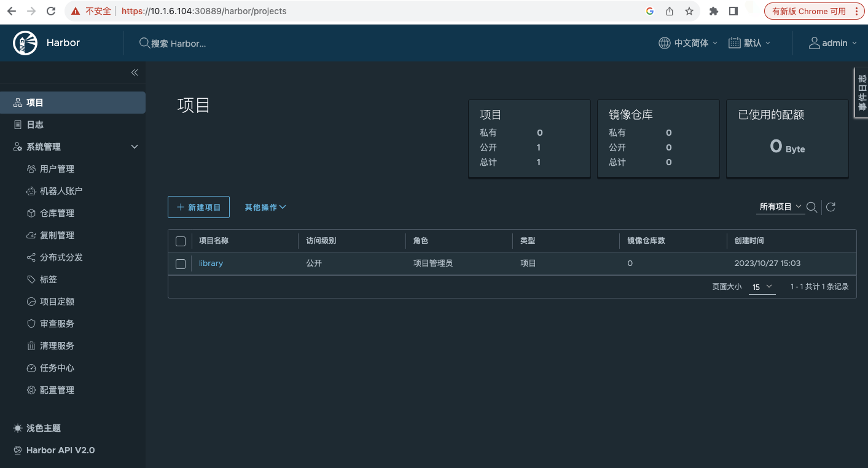This screenshot has height=468, width=868.
Task: Sort by 访问级别 column header
Action: pos(321,241)
